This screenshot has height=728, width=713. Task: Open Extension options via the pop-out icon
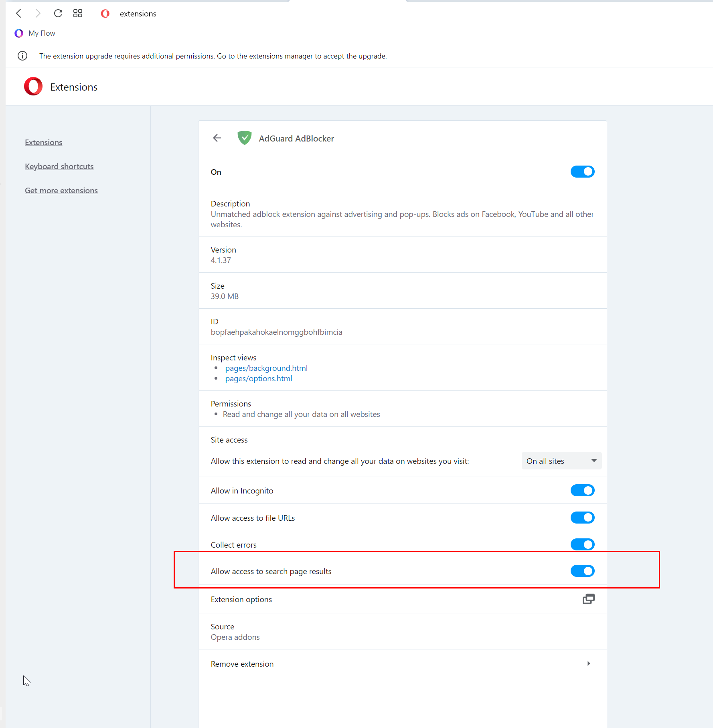[x=588, y=599]
